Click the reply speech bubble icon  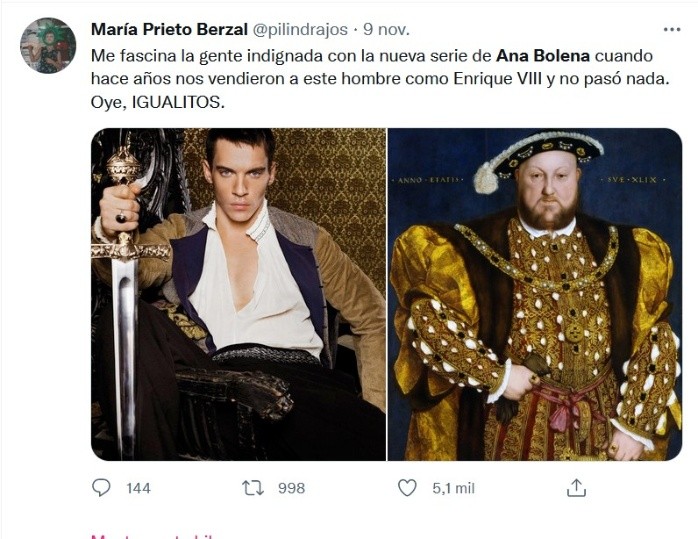coord(101,488)
